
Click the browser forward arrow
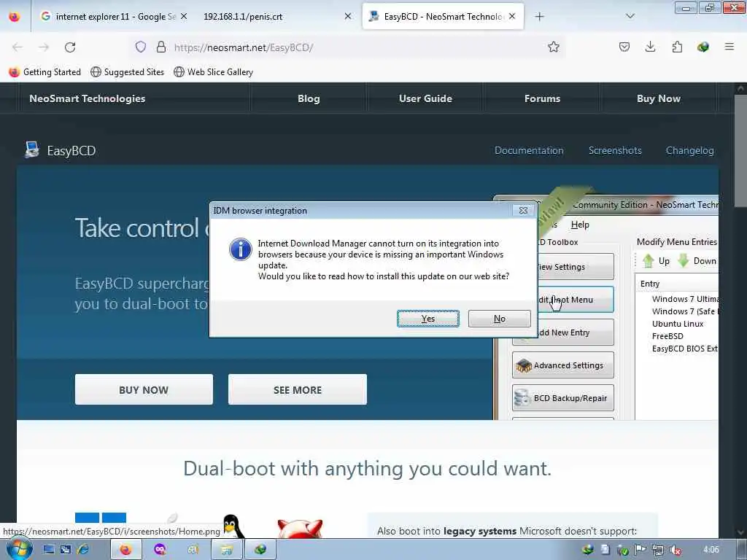(x=44, y=47)
